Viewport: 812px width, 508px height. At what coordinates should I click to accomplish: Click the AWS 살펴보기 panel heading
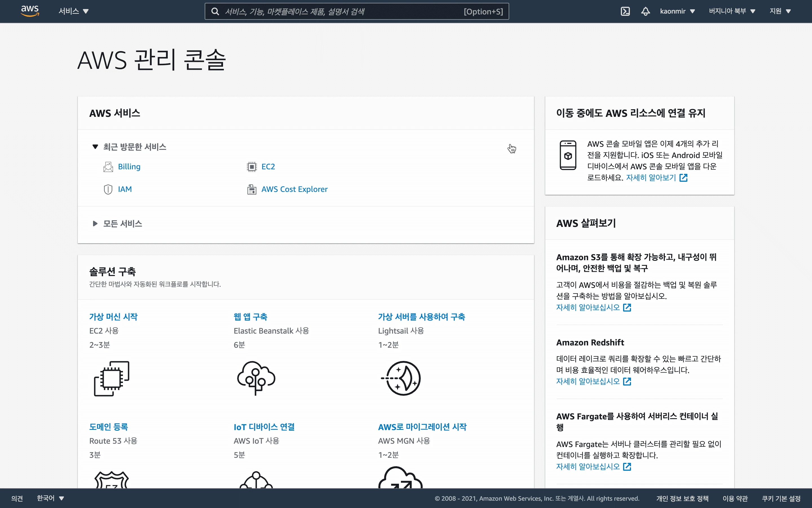click(586, 223)
